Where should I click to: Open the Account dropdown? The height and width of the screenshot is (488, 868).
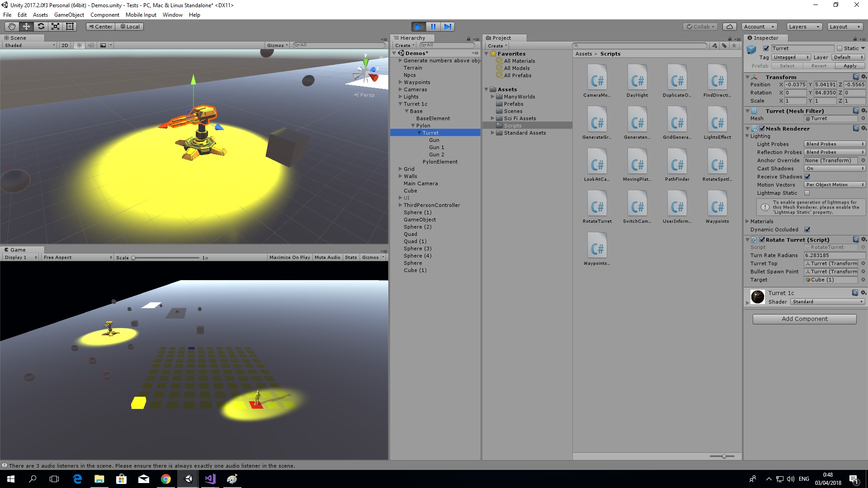point(759,27)
